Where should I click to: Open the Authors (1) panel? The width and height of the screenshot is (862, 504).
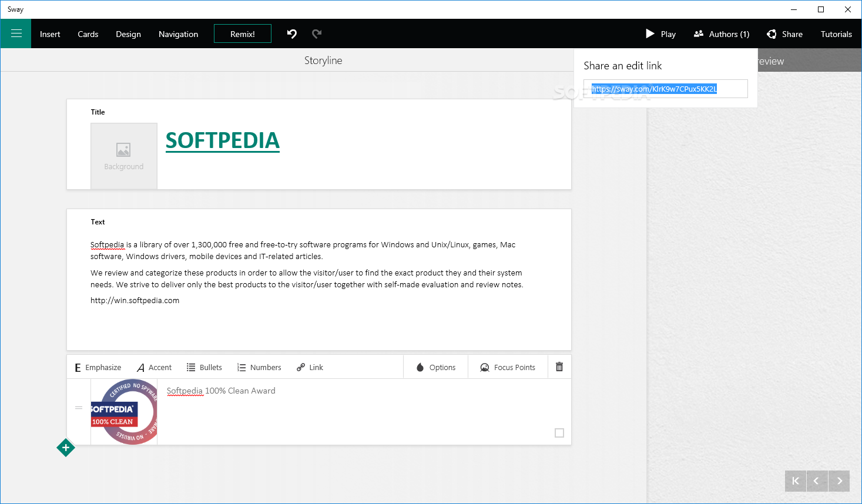pos(722,34)
